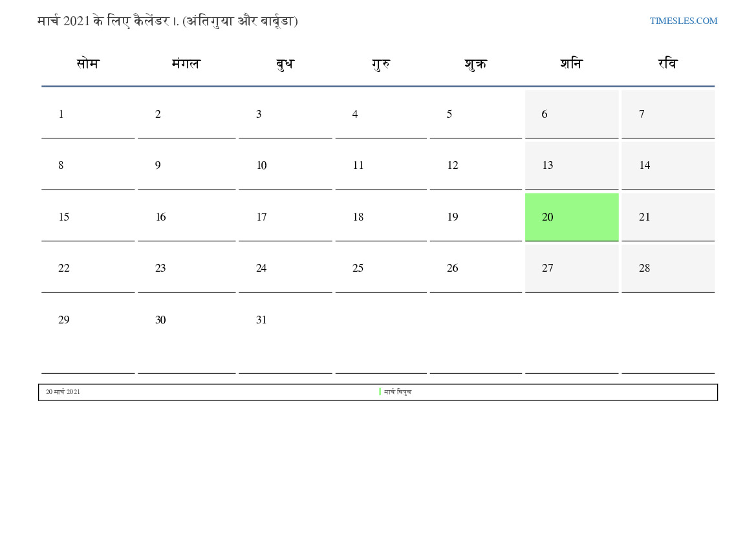Viewport: 756px width, 535px height.
Task: Open the TIMESLES.COM link
Action: (x=683, y=21)
